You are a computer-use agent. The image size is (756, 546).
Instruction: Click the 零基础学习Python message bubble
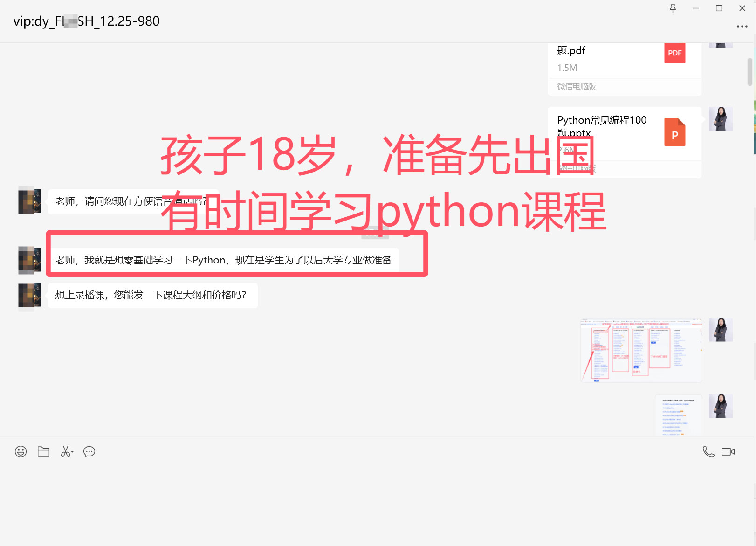[x=223, y=260]
